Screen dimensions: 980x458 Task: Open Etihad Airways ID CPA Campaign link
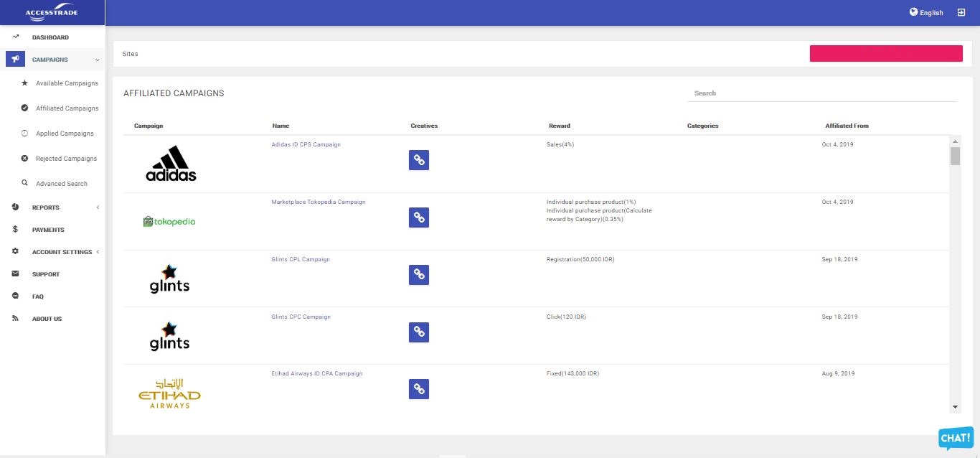click(317, 373)
